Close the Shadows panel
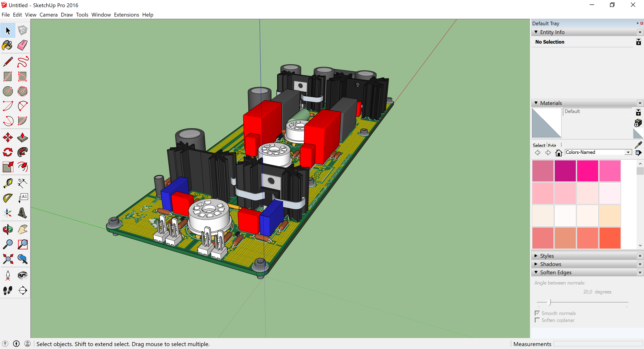 coord(640,264)
